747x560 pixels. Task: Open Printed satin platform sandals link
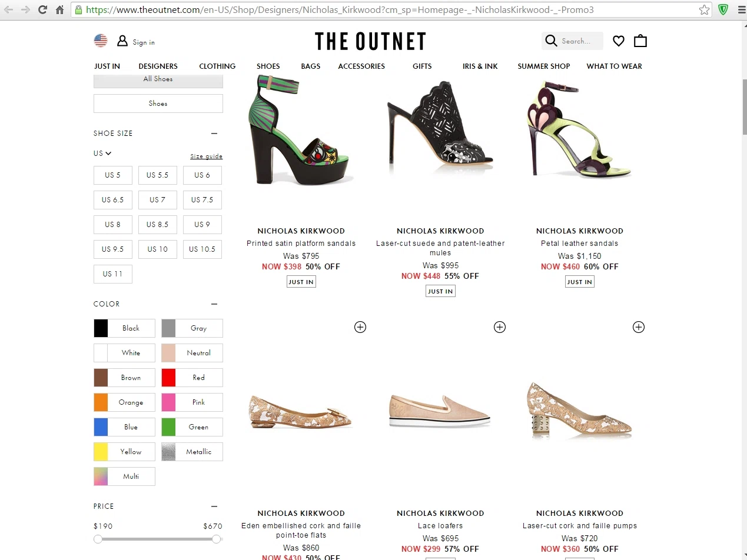tap(301, 244)
